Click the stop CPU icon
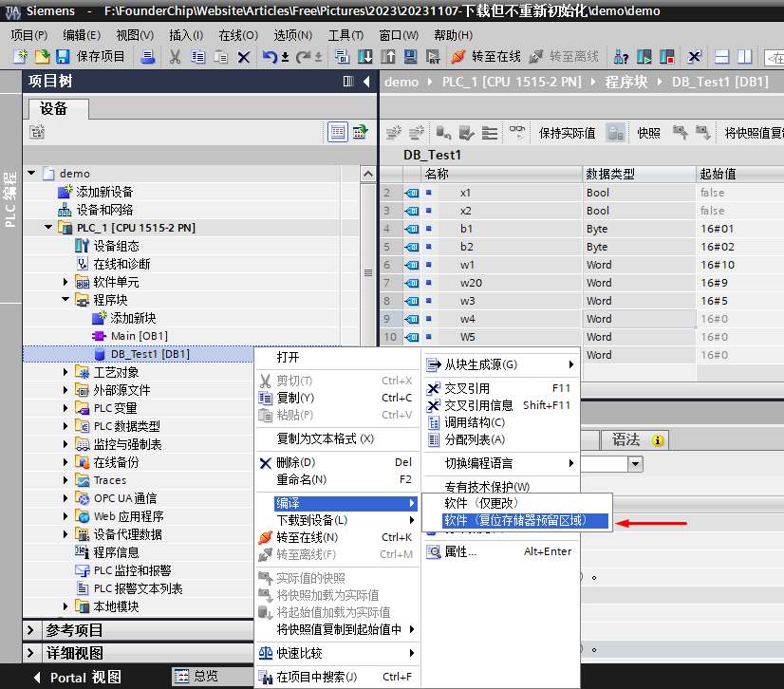The height and width of the screenshot is (689, 784). click(x=667, y=57)
